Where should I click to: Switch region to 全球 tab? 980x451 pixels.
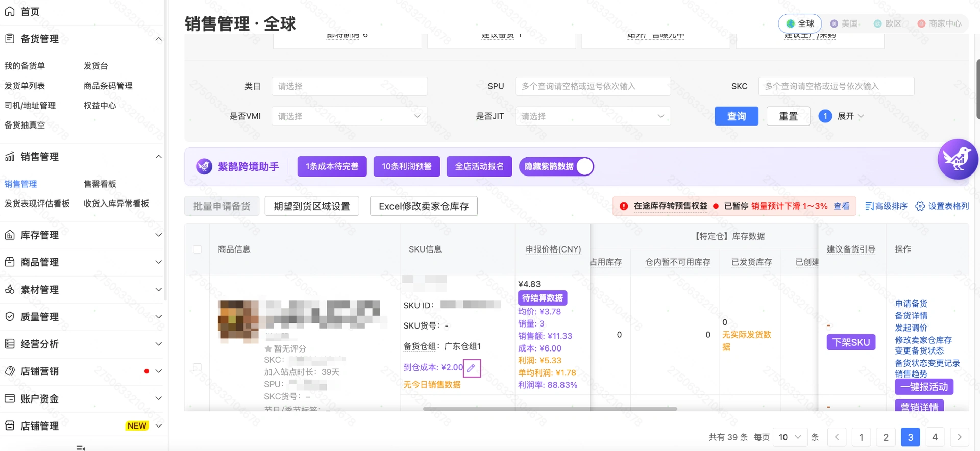click(800, 23)
